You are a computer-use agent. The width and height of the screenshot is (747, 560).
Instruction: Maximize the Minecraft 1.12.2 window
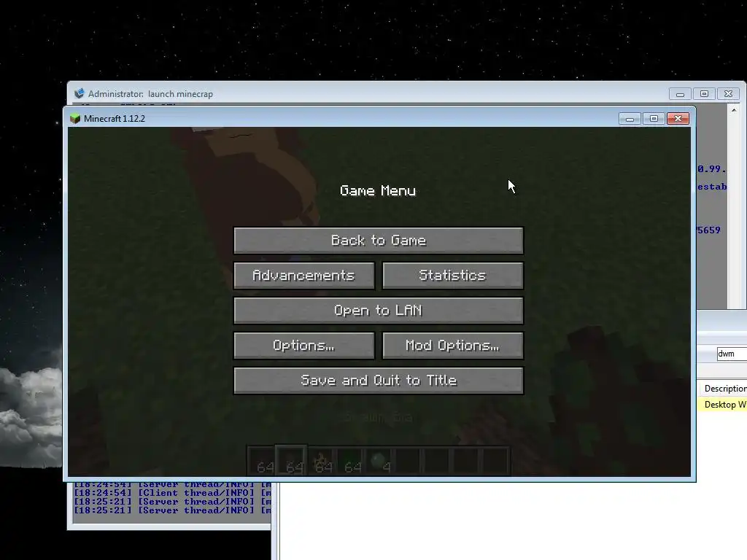[654, 119]
